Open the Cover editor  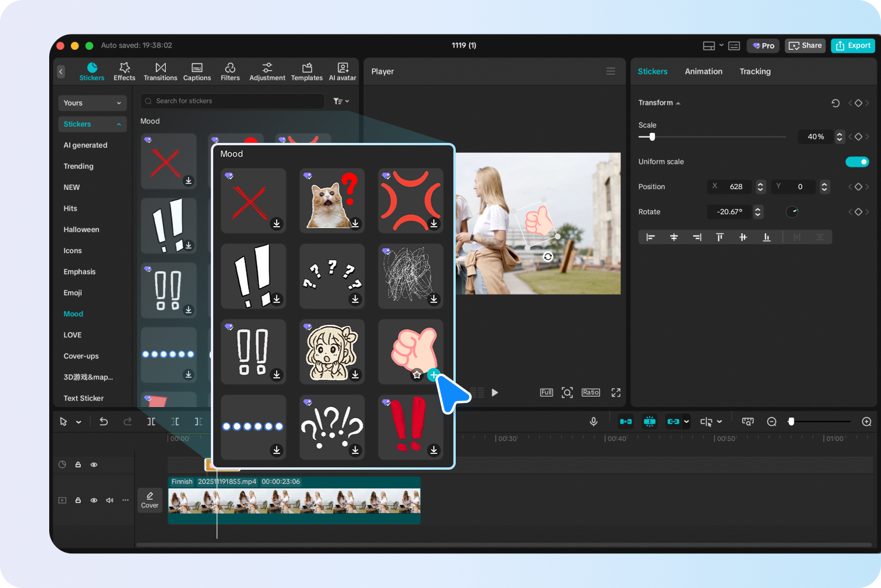[x=149, y=500]
